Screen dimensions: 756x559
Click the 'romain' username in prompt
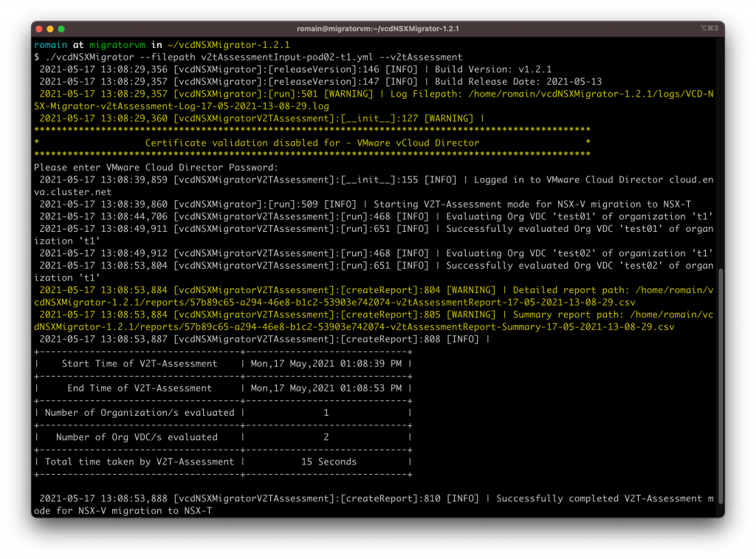(50, 45)
